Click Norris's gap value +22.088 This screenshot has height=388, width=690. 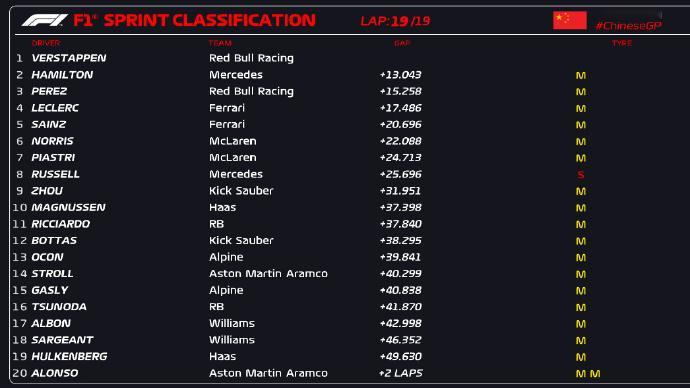tap(400, 141)
